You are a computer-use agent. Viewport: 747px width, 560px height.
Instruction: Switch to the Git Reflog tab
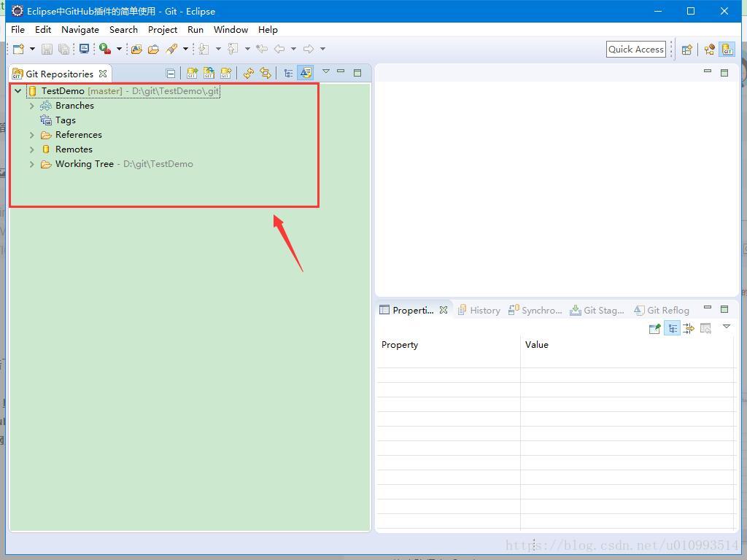[662, 311]
